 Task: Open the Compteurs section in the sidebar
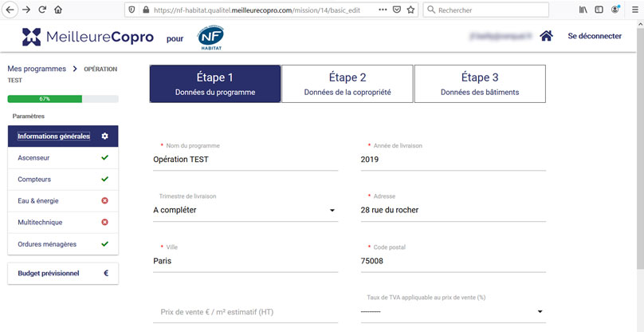34,180
